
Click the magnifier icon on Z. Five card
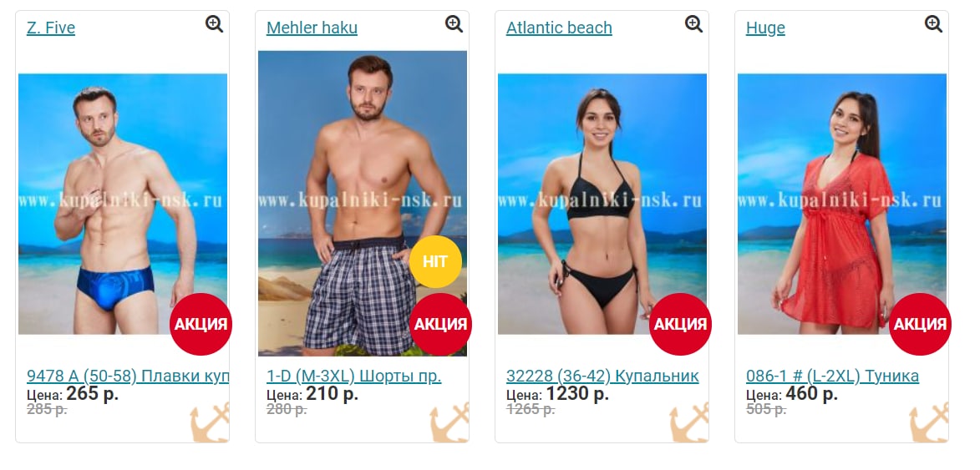click(x=215, y=24)
